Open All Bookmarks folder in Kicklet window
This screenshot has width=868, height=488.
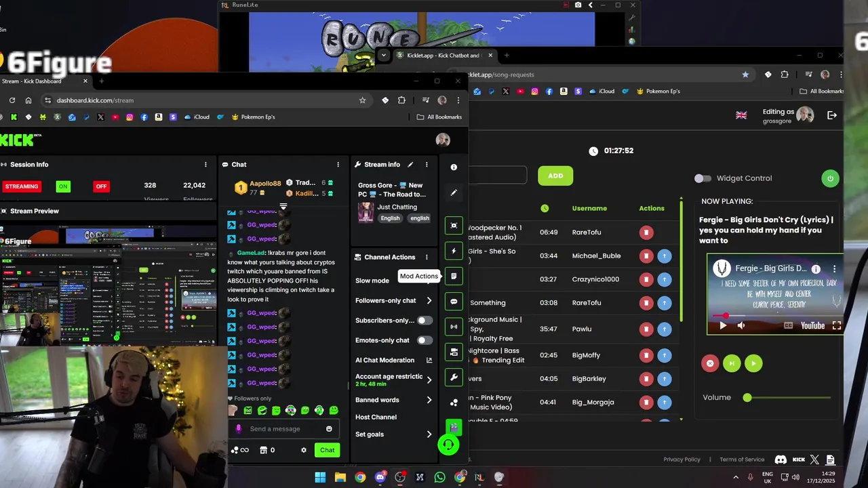click(x=822, y=91)
